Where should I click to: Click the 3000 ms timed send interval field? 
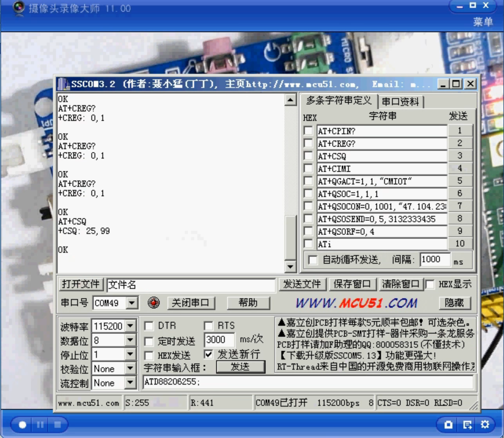219,340
